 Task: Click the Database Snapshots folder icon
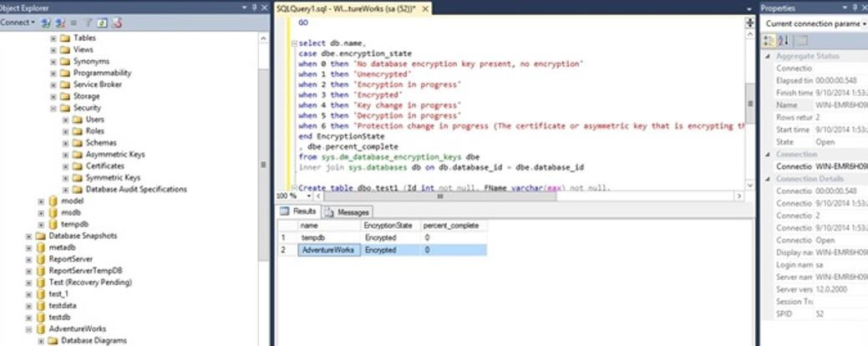[x=40, y=236]
